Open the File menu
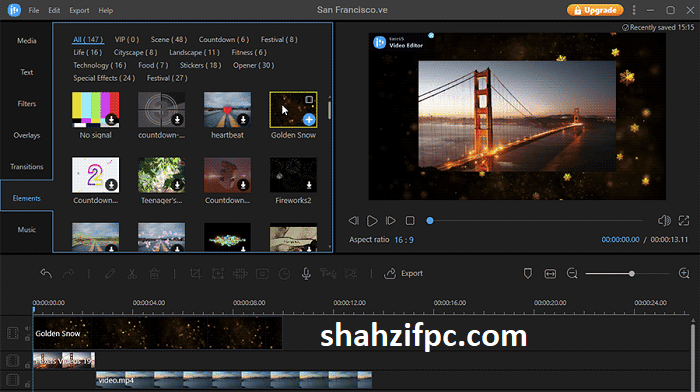 coord(34,10)
